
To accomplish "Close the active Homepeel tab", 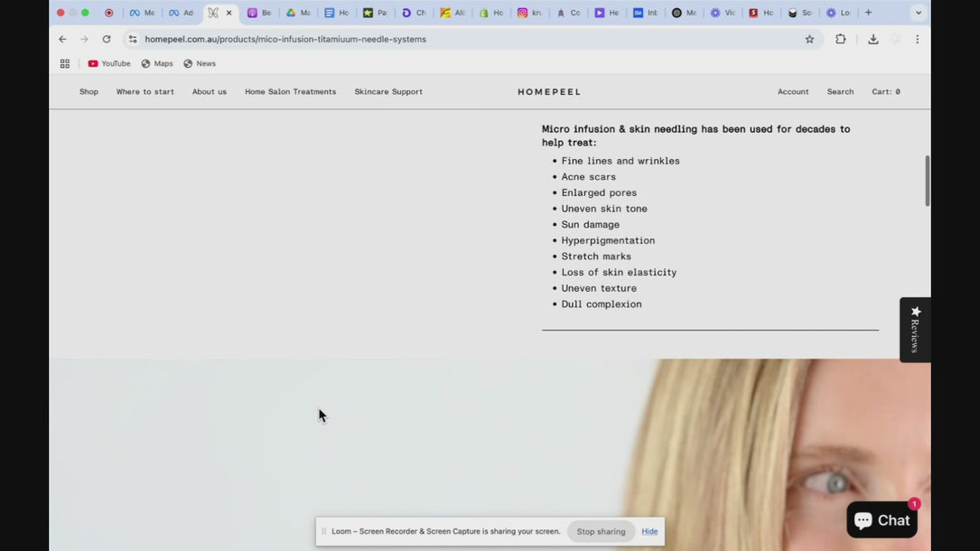I will [229, 13].
